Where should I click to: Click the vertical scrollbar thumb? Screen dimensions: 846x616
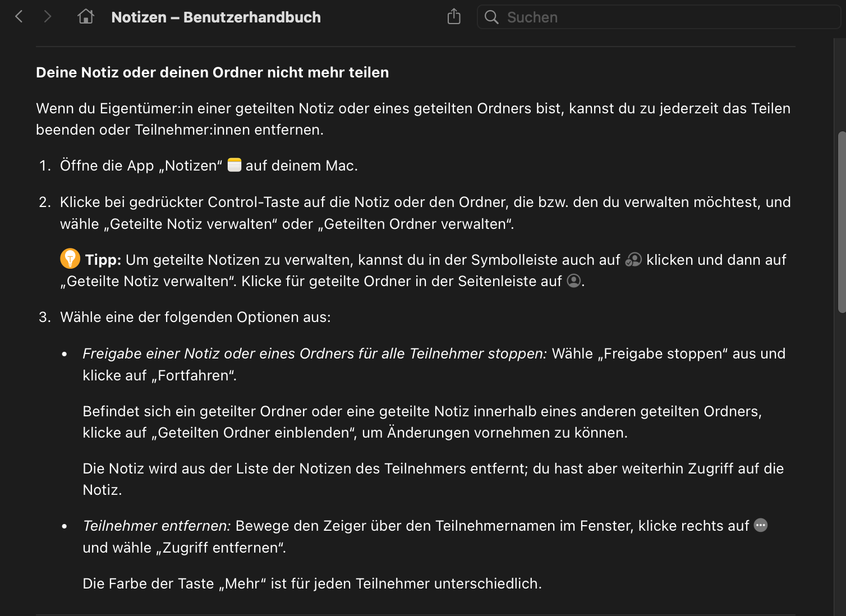click(x=841, y=222)
